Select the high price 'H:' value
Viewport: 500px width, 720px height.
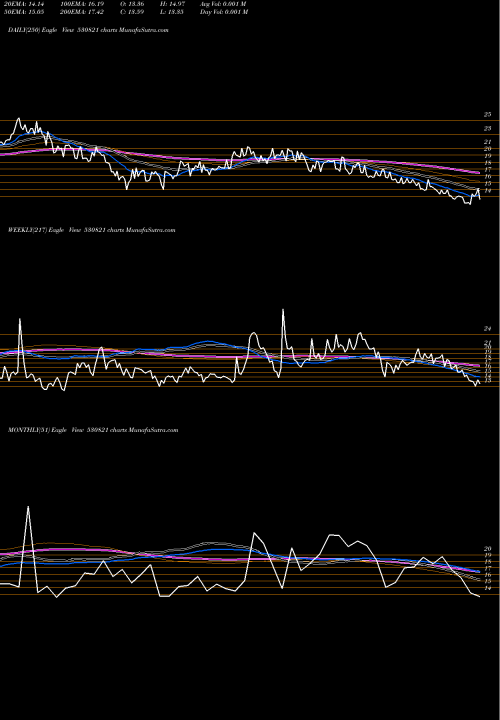coord(172,4)
